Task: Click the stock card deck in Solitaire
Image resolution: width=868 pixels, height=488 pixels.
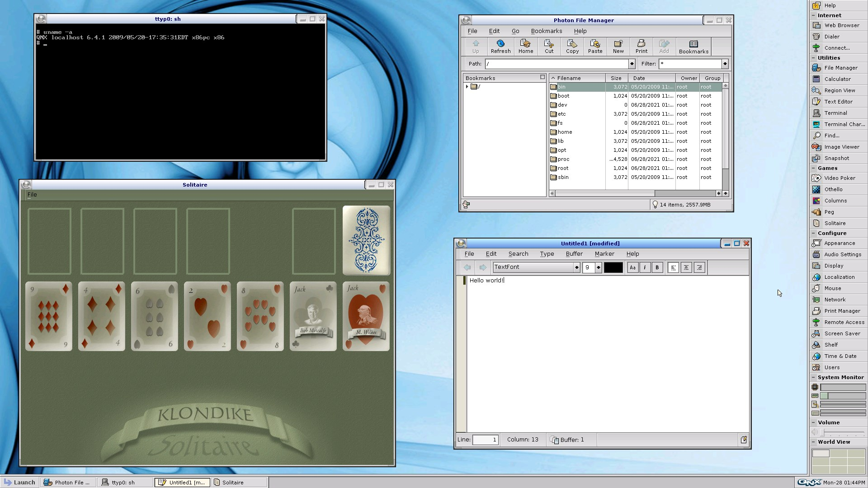Action: tap(366, 240)
